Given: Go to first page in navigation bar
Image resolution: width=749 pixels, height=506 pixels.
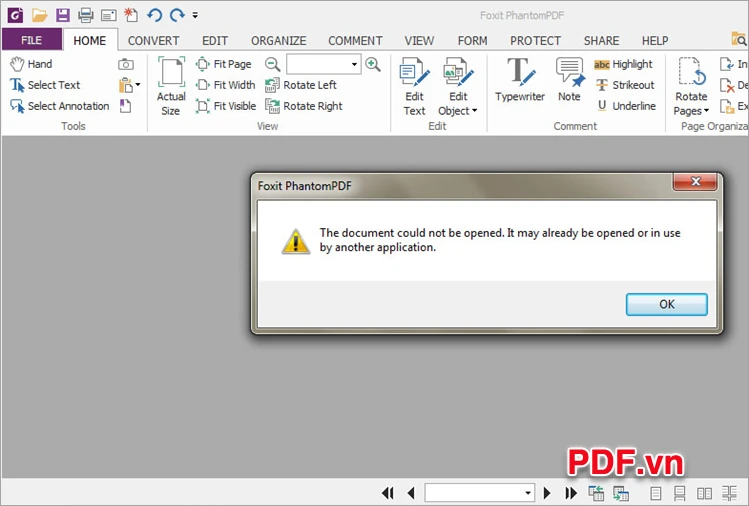Looking at the screenshot, I should 388,493.
